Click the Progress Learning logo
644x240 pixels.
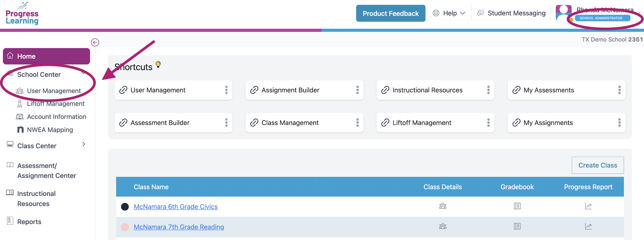pos(22,13)
